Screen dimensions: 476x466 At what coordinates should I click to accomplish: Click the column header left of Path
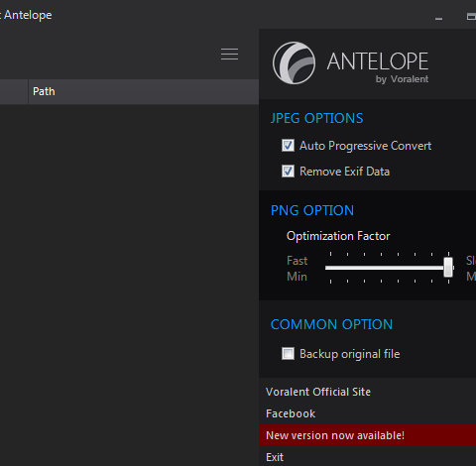[14, 91]
